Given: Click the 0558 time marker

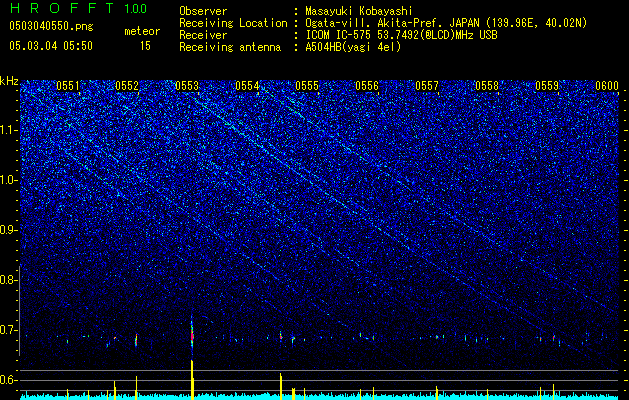Looking at the screenshot, I should click(x=487, y=86).
